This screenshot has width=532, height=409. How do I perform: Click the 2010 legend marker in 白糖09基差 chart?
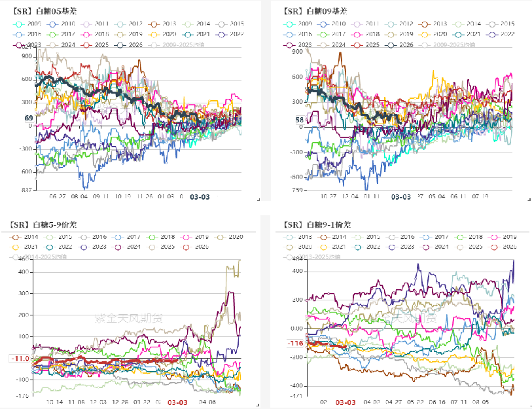tap(322, 23)
